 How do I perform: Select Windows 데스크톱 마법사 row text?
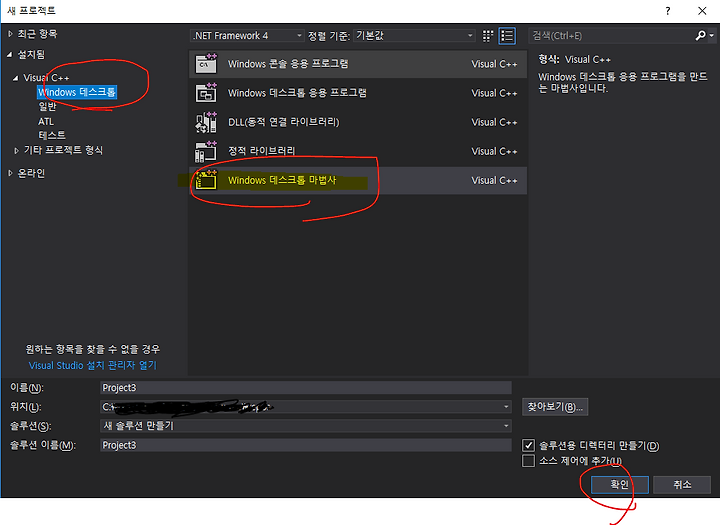[x=282, y=180]
